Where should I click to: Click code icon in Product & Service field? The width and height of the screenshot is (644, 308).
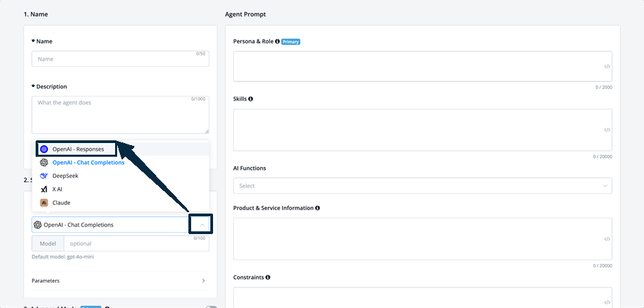pos(607,239)
